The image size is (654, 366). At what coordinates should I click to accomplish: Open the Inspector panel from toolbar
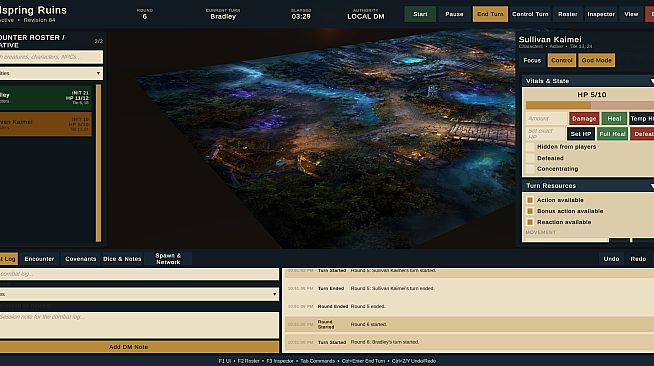click(601, 14)
